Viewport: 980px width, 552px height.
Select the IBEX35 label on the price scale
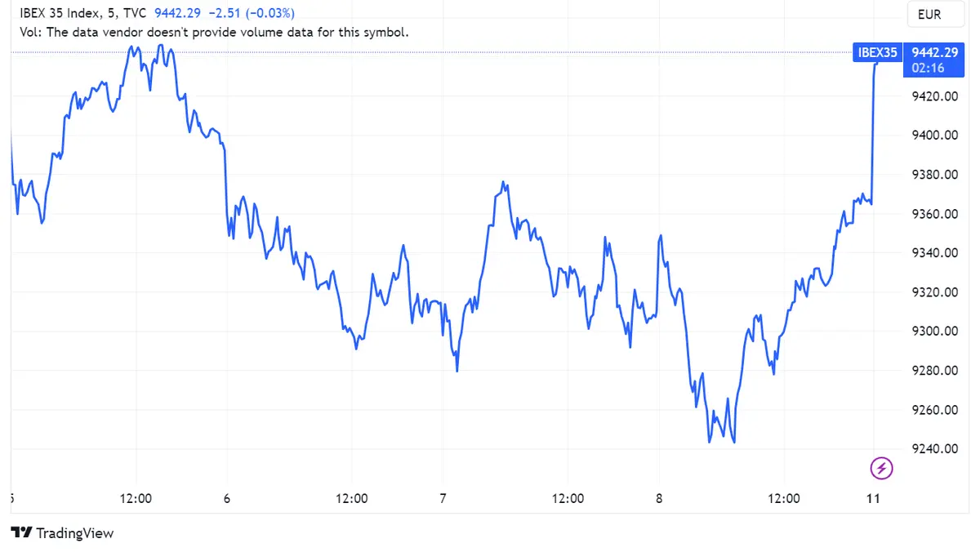[877, 51]
